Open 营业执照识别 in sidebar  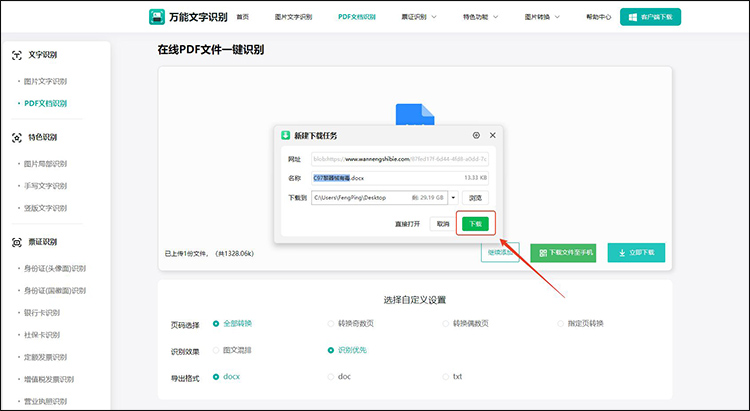pos(45,401)
